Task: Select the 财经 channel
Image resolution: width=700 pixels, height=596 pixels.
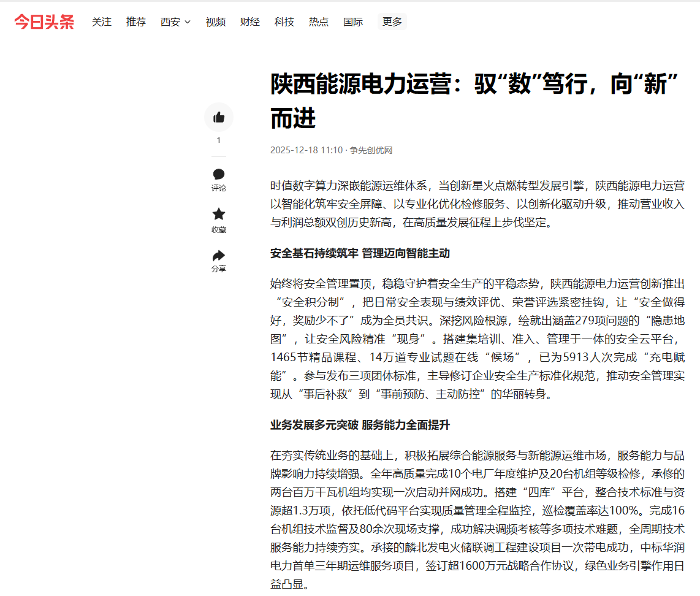Action: tap(250, 22)
